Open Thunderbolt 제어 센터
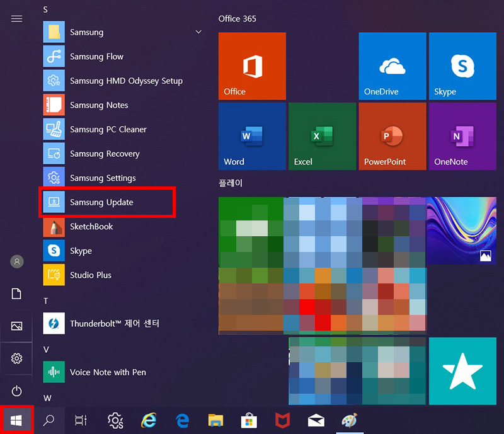The width and height of the screenshot is (504, 434). (x=122, y=323)
